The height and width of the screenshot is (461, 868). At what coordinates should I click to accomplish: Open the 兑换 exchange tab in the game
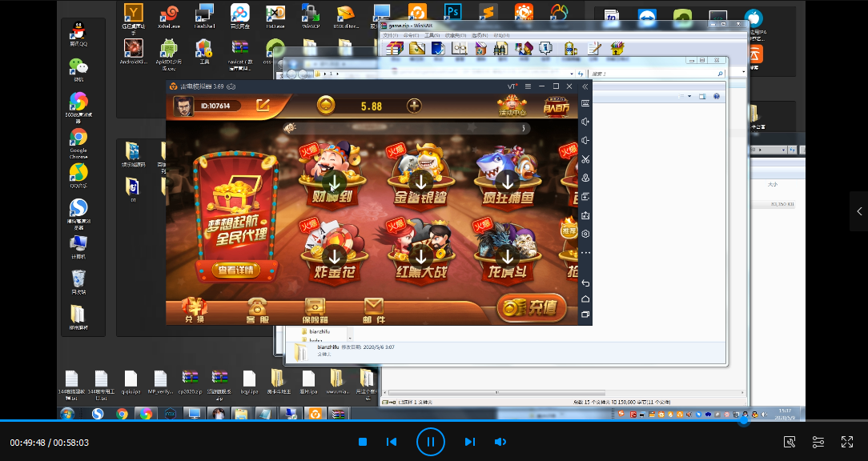pyautogui.click(x=195, y=309)
